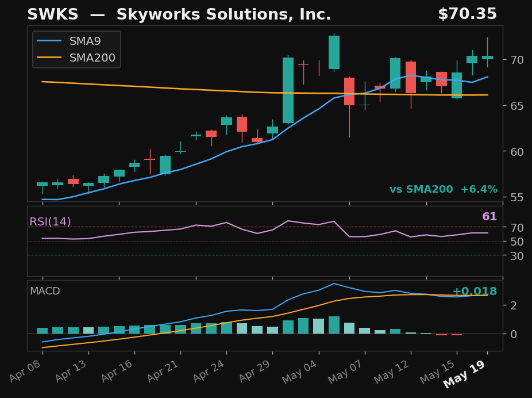Click the MACD panel label
532x398 pixels.
click(45, 291)
